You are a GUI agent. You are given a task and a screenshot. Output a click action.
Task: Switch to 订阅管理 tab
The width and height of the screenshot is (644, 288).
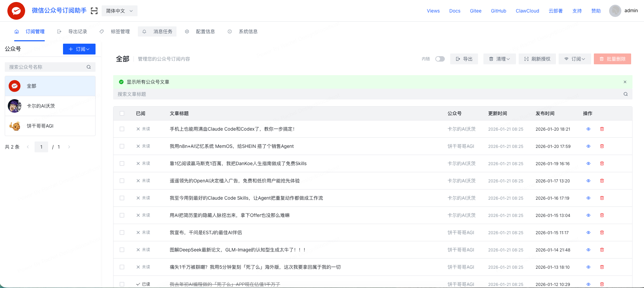[x=29, y=31]
